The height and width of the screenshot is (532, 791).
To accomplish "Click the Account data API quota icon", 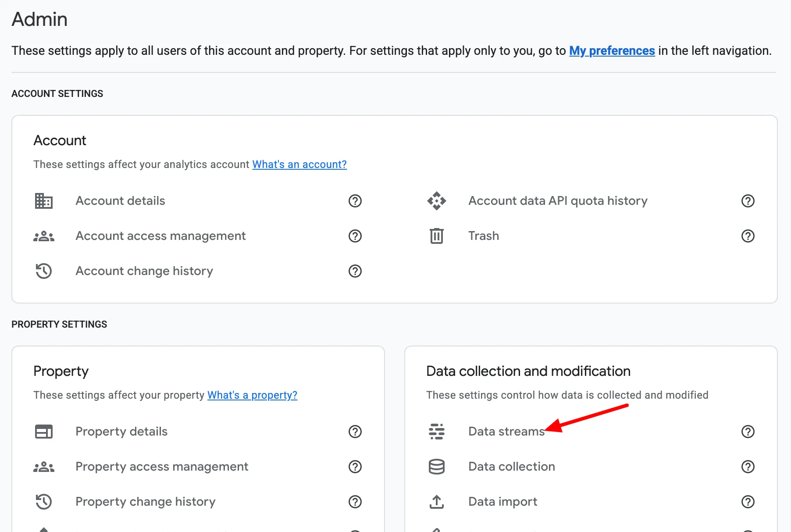I will pyautogui.click(x=437, y=201).
